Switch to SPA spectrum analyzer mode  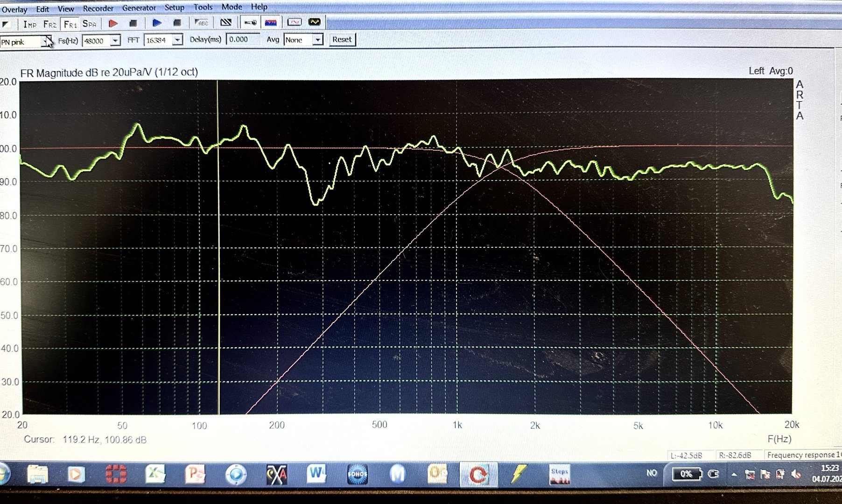tap(89, 24)
